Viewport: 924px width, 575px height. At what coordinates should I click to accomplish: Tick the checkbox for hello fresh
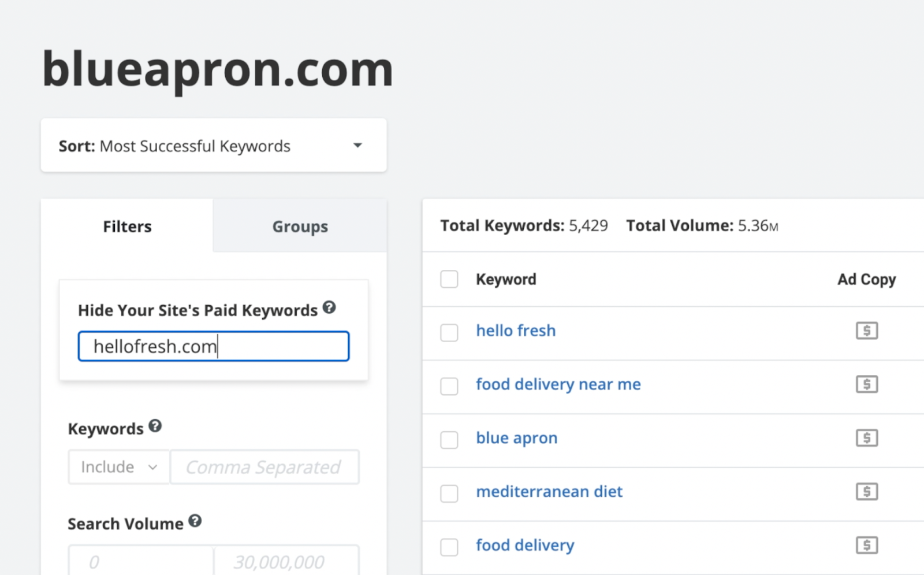pos(449,332)
